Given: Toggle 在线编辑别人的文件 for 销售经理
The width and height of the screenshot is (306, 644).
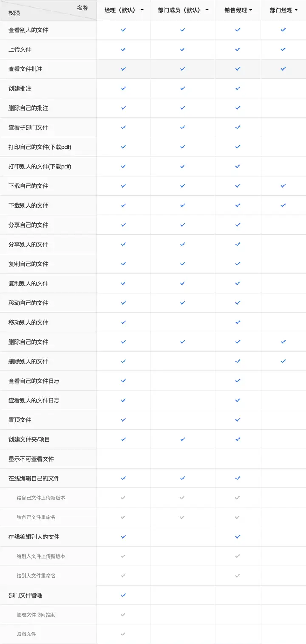Looking at the screenshot, I should click(x=238, y=537).
